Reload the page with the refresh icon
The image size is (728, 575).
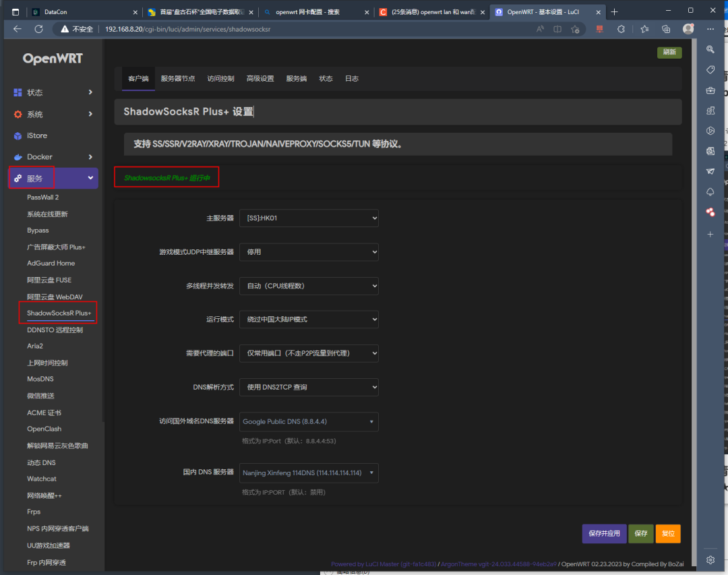click(38, 29)
